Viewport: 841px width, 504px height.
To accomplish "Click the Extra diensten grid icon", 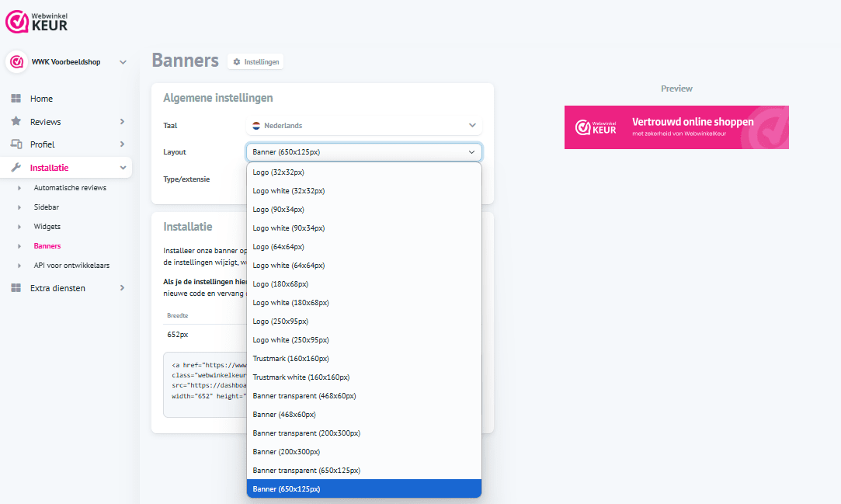I will 16,288.
